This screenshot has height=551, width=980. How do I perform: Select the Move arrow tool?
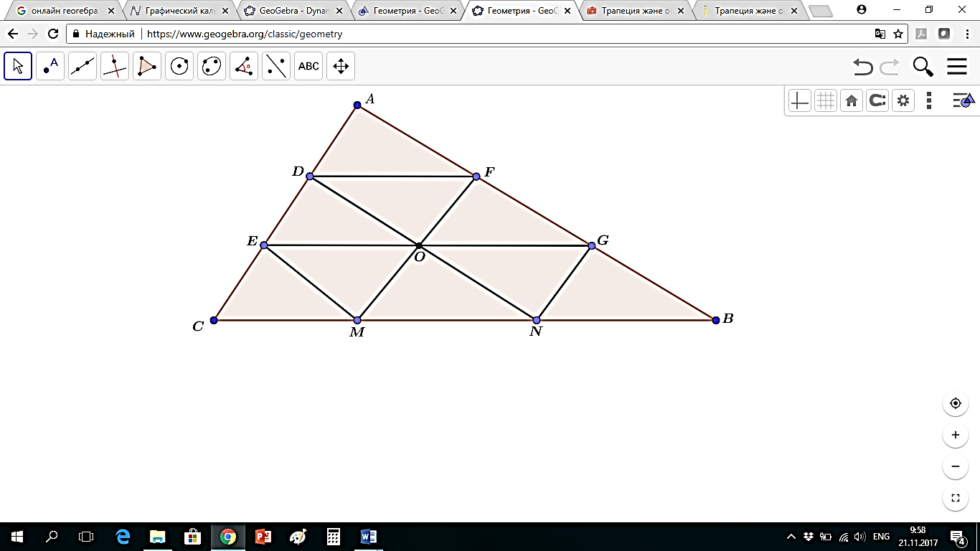[18, 66]
